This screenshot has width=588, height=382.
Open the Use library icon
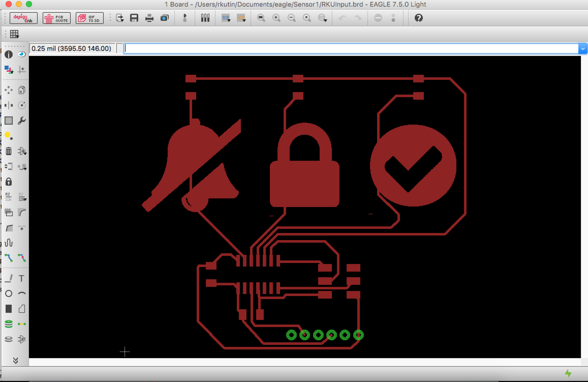(x=205, y=18)
